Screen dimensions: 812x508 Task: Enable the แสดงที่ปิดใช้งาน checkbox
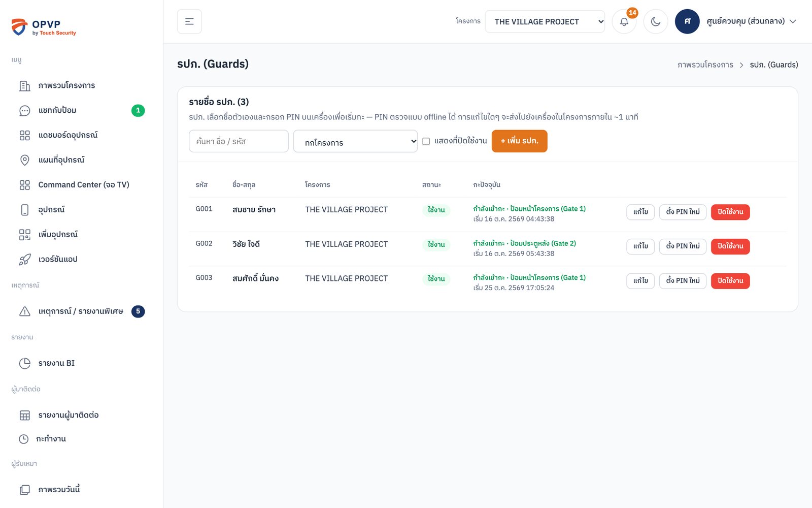click(426, 141)
